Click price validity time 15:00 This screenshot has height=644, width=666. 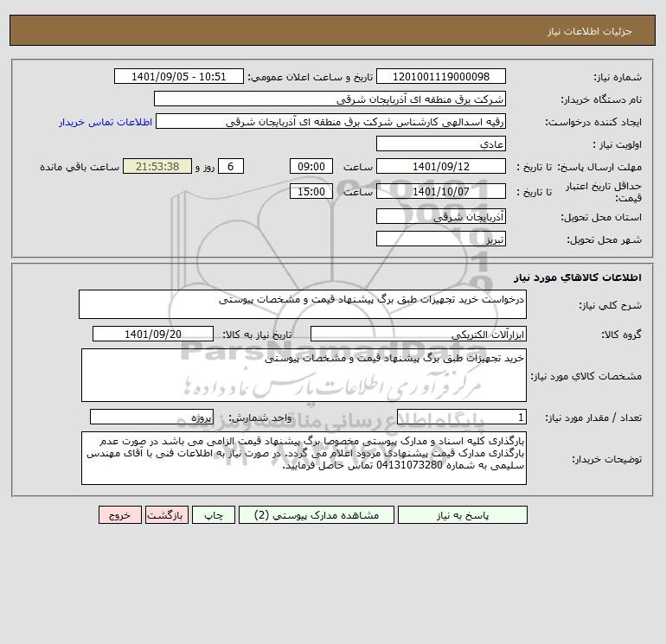[x=311, y=191]
